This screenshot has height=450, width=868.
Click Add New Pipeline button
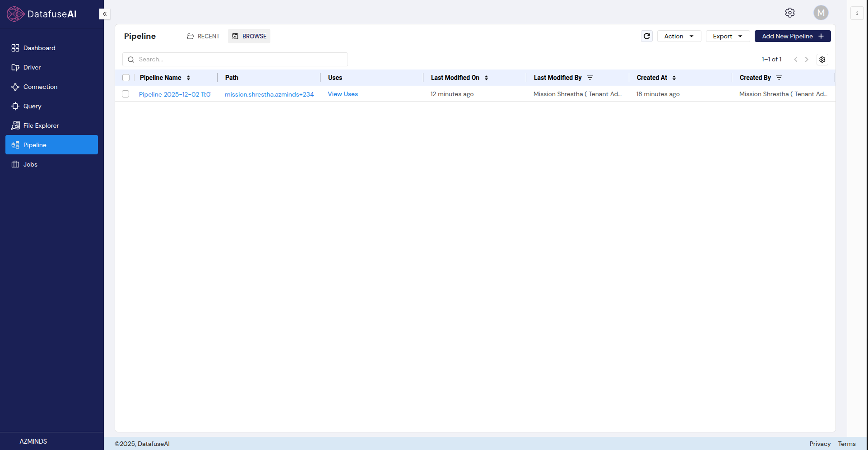point(792,36)
